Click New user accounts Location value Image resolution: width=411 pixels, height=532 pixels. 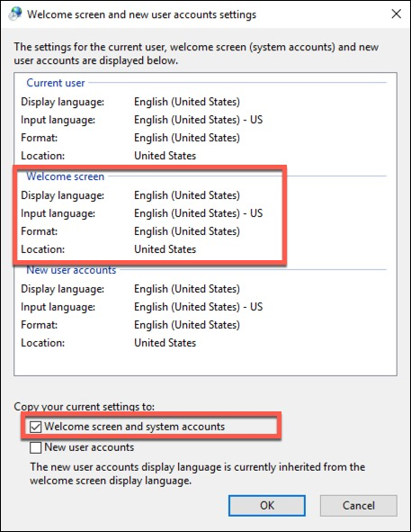(165, 343)
